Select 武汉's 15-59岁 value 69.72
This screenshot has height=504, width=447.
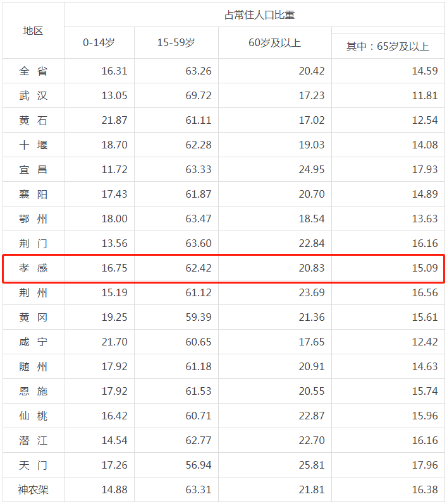tap(198, 95)
